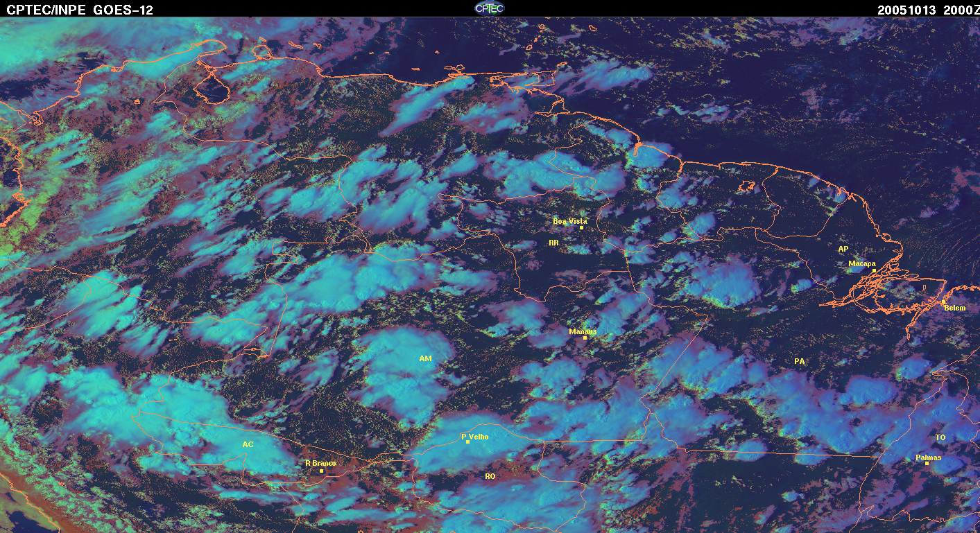Click the AP state label

(x=843, y=249)
